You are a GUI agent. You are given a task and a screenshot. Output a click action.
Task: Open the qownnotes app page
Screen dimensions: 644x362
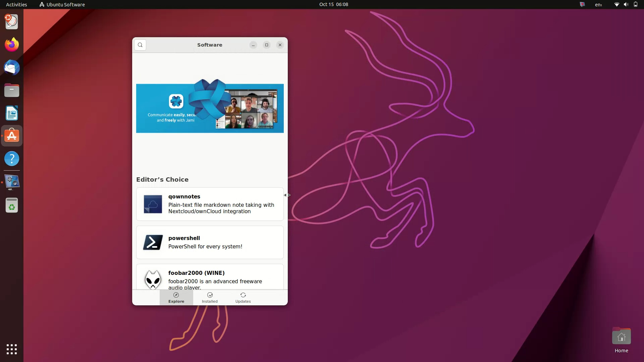210,204
